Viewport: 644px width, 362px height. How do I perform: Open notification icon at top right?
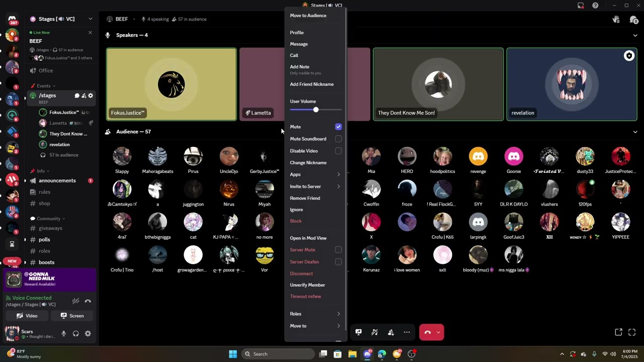tap(633, 19)
